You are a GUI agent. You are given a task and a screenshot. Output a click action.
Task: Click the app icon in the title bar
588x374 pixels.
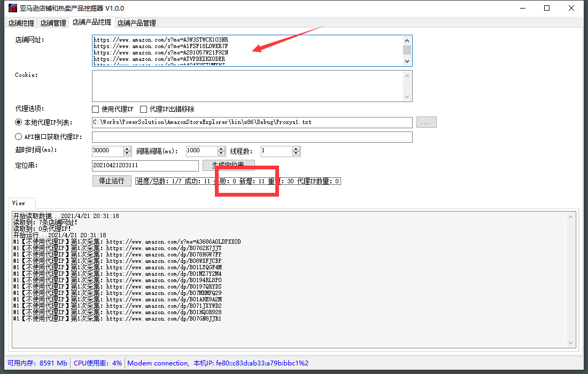[13, 8]
